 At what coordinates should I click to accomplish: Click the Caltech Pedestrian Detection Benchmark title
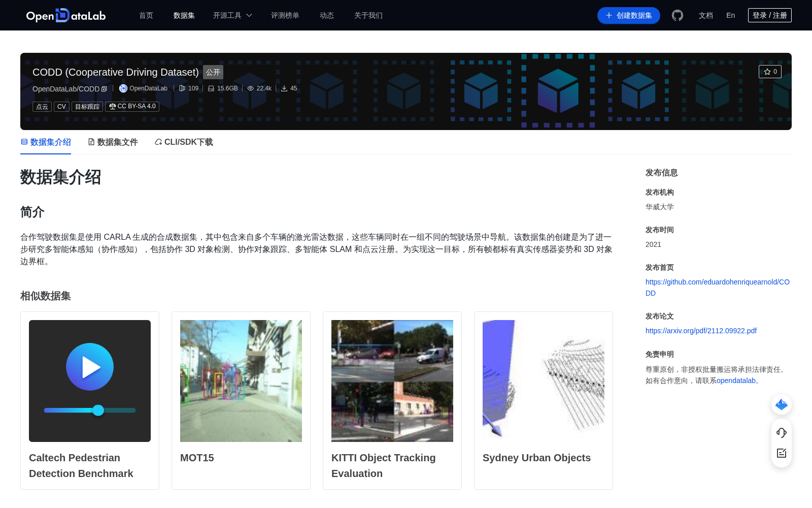[x=81, y=465]
